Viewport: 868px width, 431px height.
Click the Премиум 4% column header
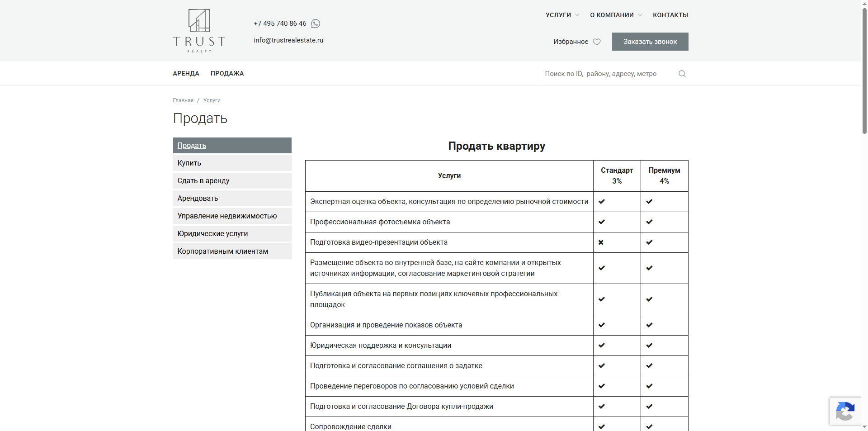(x=664, y=176)
